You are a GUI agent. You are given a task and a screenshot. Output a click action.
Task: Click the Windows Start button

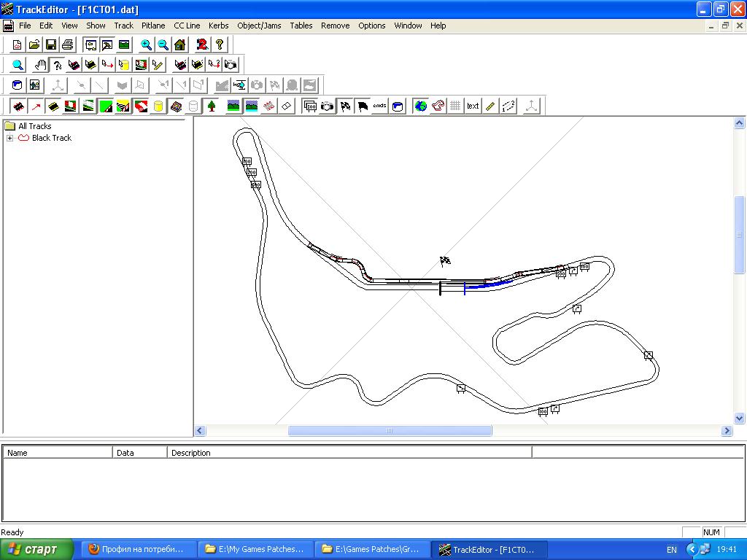36,549
